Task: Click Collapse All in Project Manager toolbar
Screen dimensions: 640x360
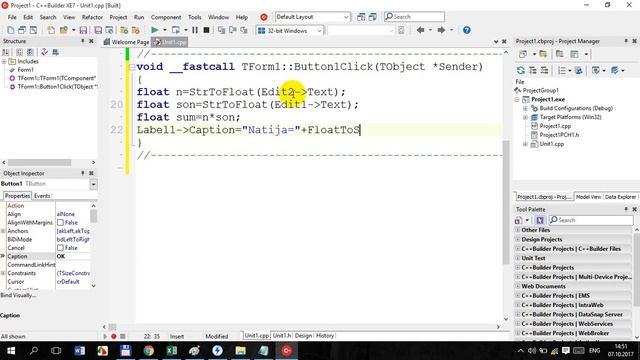Action: pyautogui.click(x=544, y=71)
